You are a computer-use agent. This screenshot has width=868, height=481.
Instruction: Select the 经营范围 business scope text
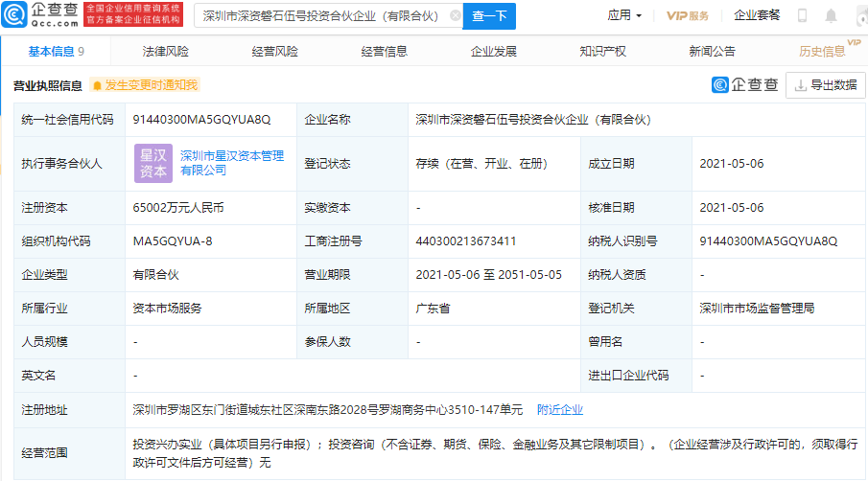[x=495, y=453]
